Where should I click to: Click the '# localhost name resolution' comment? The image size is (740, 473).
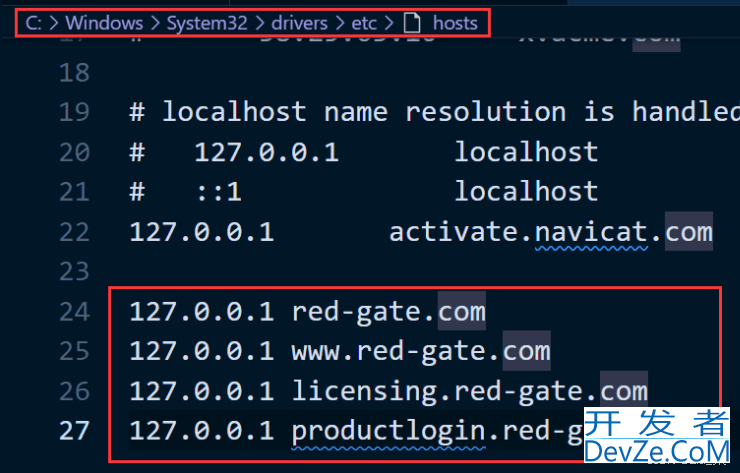[x=348, y=112]
